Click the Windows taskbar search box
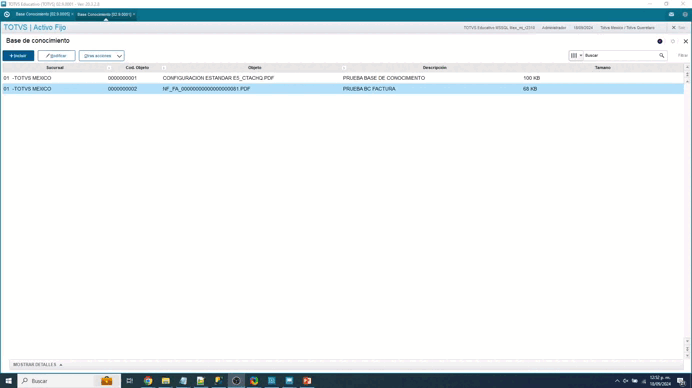This screenshot has width=692, height=388. click(x=68, y=380)
